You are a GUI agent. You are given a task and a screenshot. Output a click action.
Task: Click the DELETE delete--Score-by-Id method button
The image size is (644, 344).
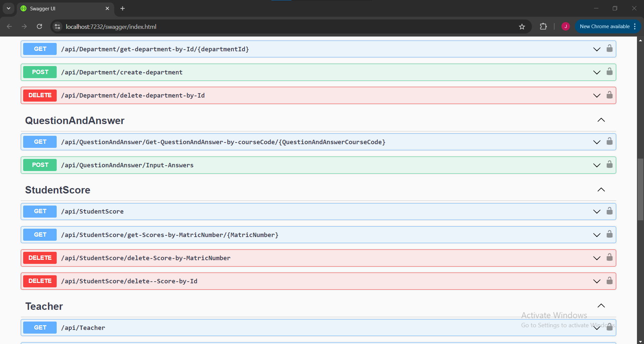click(x=40, y=281)
